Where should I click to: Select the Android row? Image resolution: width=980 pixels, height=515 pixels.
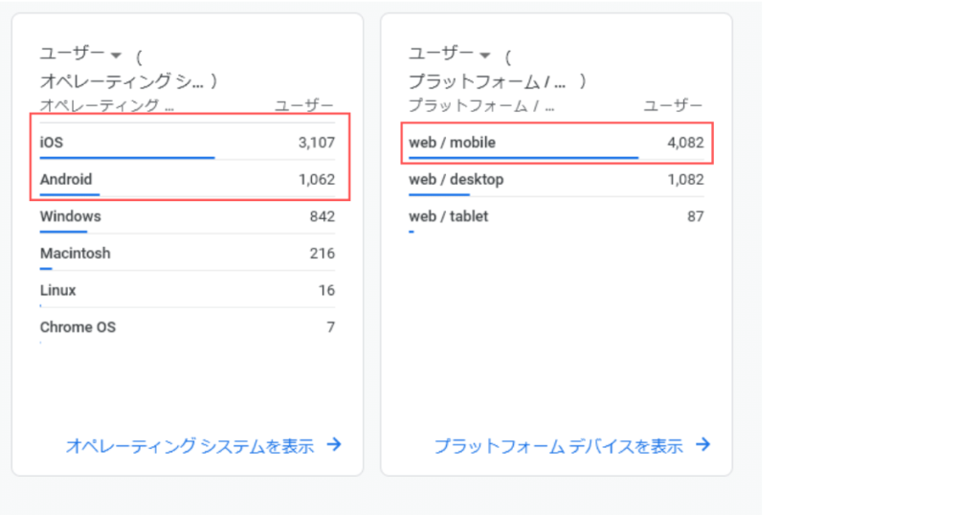coord(188,179)
